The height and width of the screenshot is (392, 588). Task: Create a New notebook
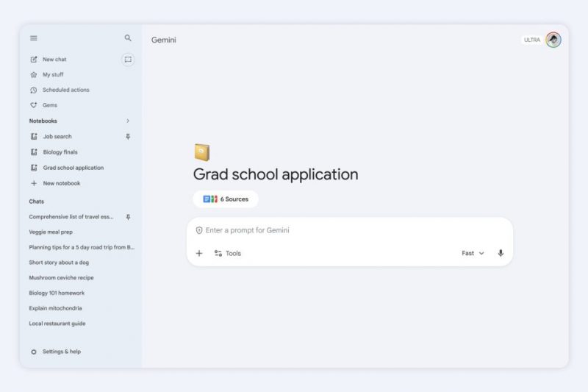pyautogui.click(x=61, y=183)
